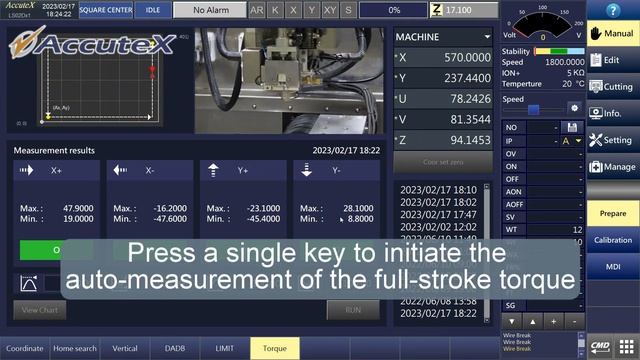Image resolution: width=640 pixels, height=360 pixels.
Task: Open the Info. page
Action: point(613,113)
